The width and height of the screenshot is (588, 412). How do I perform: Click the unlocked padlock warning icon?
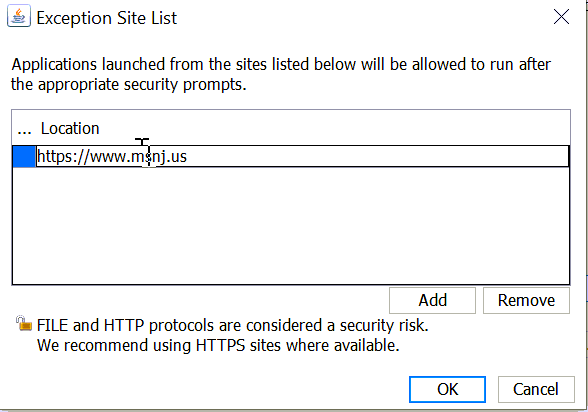click(x=24, y=323)
